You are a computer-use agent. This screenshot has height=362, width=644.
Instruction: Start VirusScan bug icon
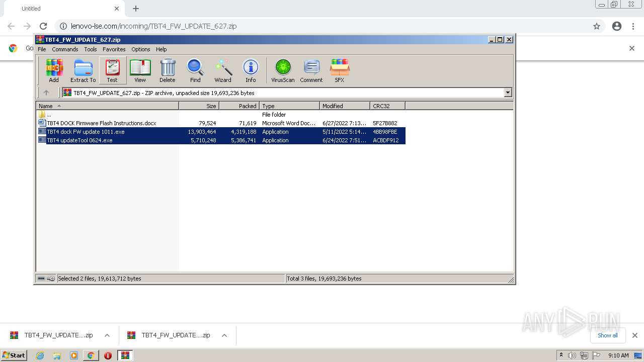point(283,70)
